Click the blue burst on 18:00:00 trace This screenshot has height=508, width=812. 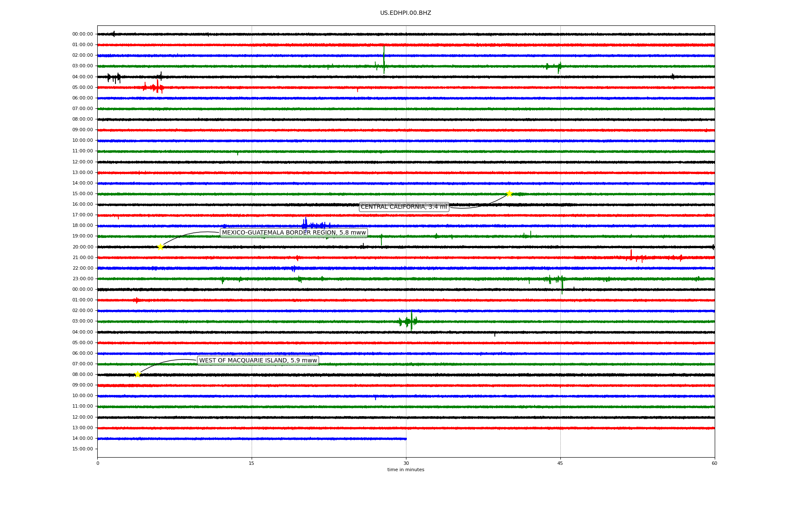pyautogui.click(x=306, y=224)
